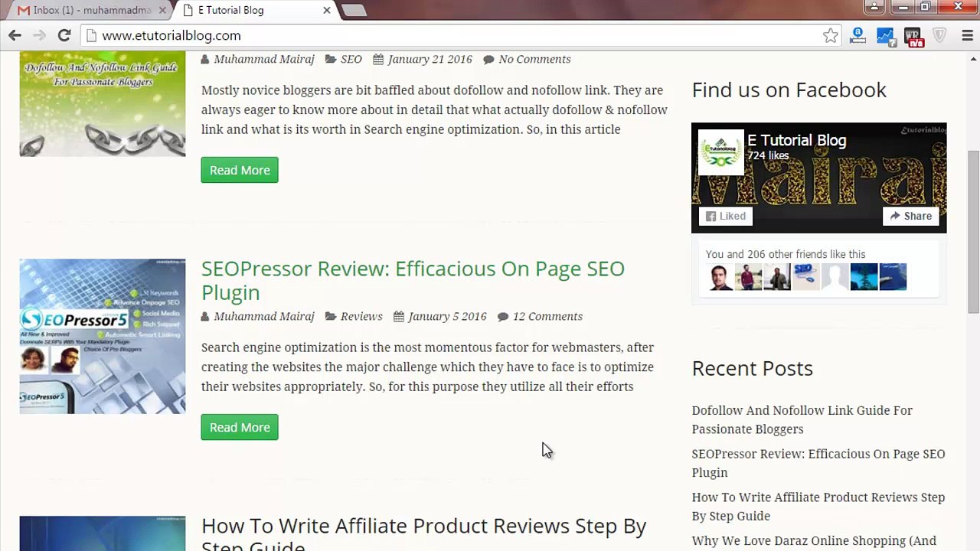Click the Find us on Facebook heading
The width and height of the screenshot is (980, 551).
coord(789,90)
